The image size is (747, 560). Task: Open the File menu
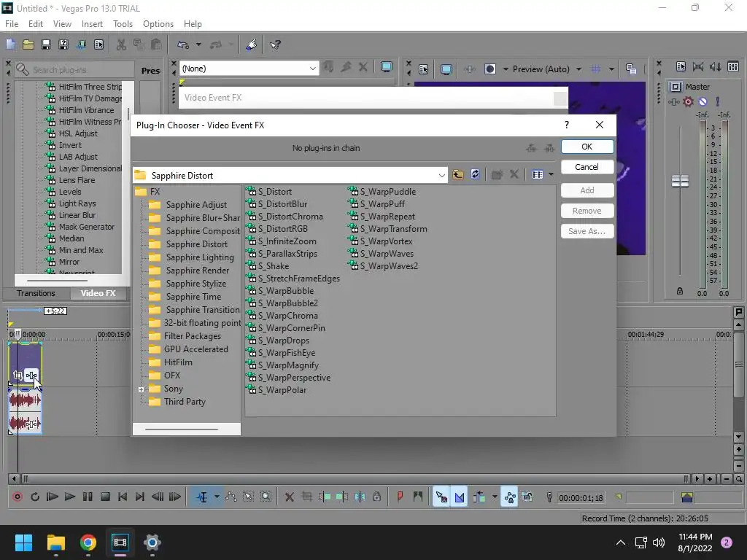pyautogui.click(x=12, y=24)
